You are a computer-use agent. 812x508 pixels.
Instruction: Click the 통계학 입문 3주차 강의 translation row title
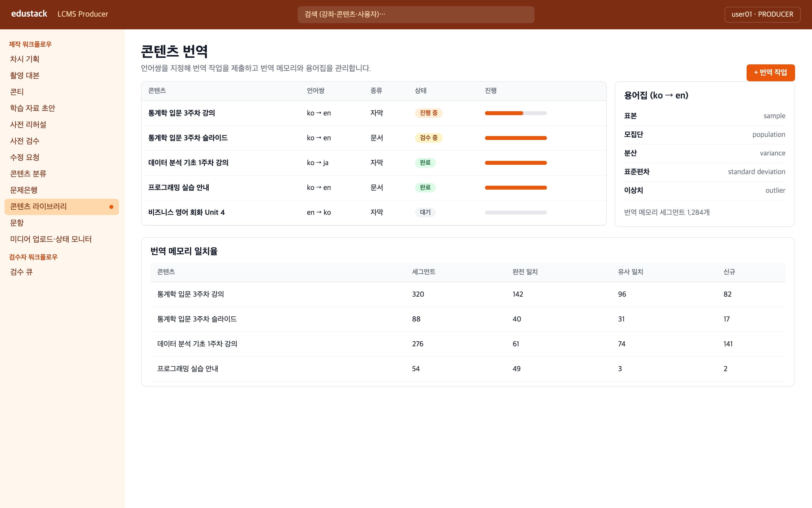point(182,113)
